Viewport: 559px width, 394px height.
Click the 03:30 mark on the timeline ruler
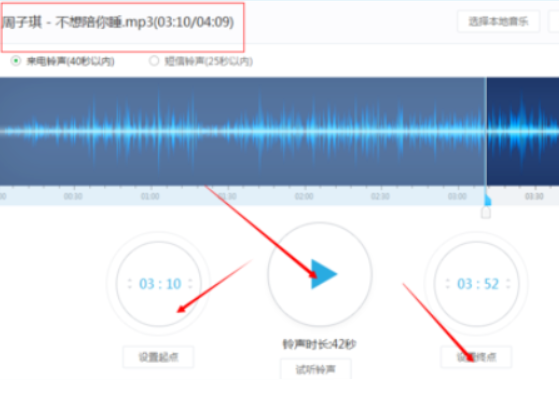point(534,196)
